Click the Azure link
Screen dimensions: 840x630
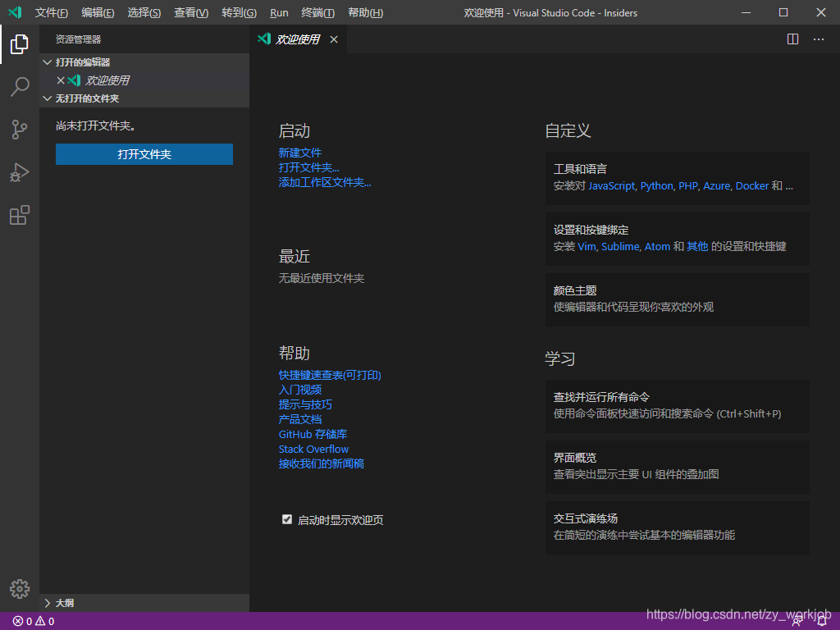pos(716,186)
